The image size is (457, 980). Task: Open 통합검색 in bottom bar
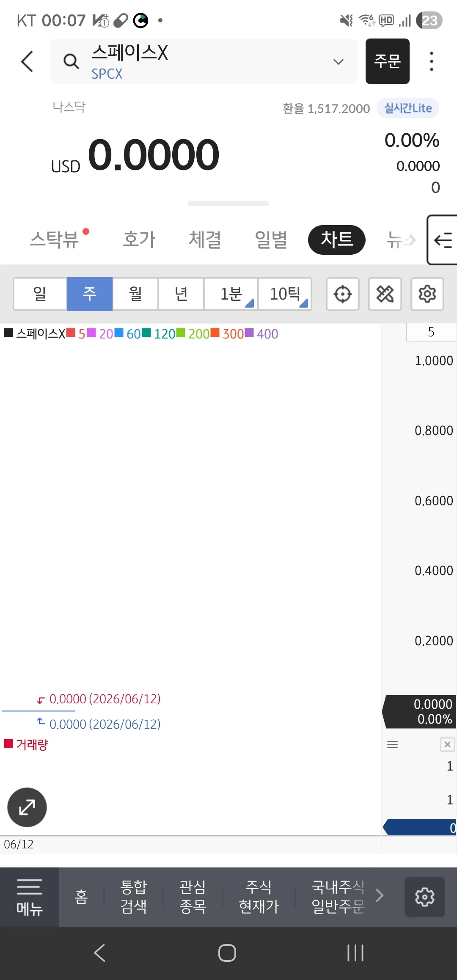click(134, 897)
